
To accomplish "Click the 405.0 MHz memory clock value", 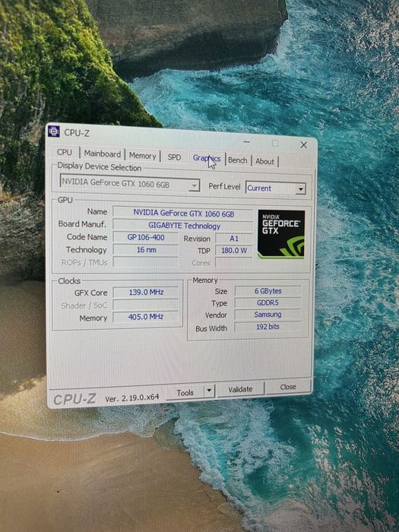I will (146, 317).
